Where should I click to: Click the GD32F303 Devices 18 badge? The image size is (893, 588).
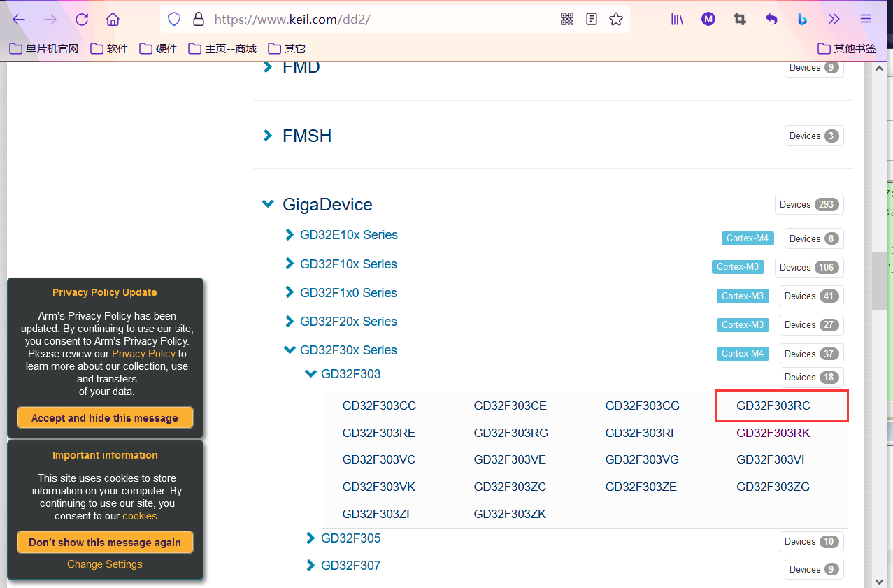click(x=812, y=377)
